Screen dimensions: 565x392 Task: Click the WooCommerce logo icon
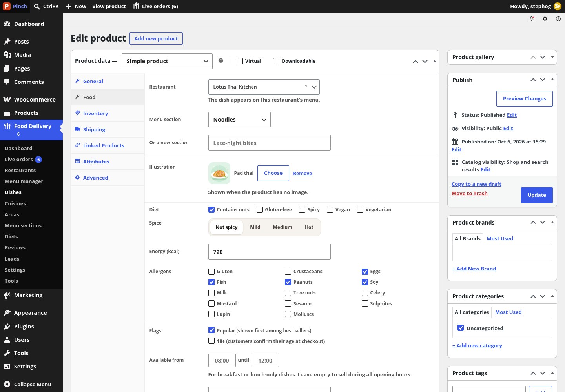[7, 100]
